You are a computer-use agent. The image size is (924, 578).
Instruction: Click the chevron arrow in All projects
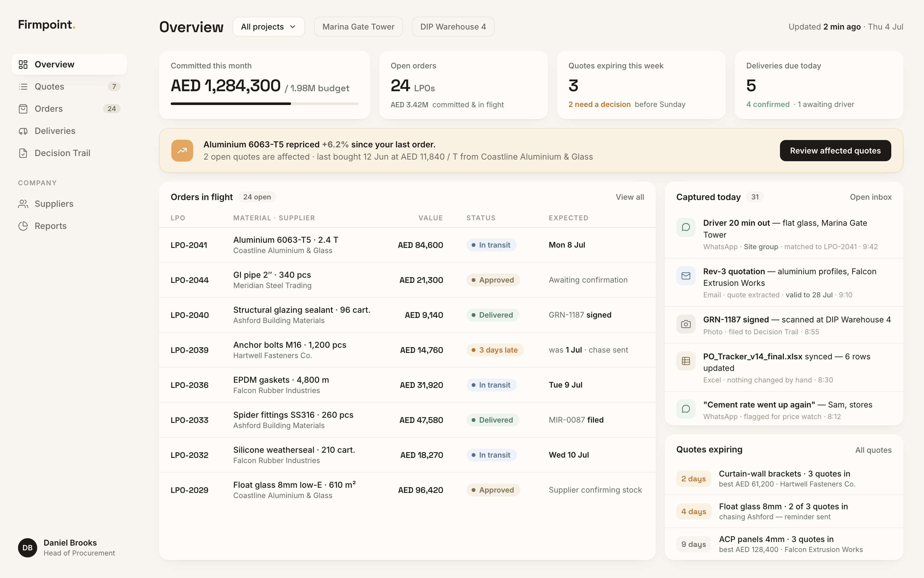click(293, 27)
